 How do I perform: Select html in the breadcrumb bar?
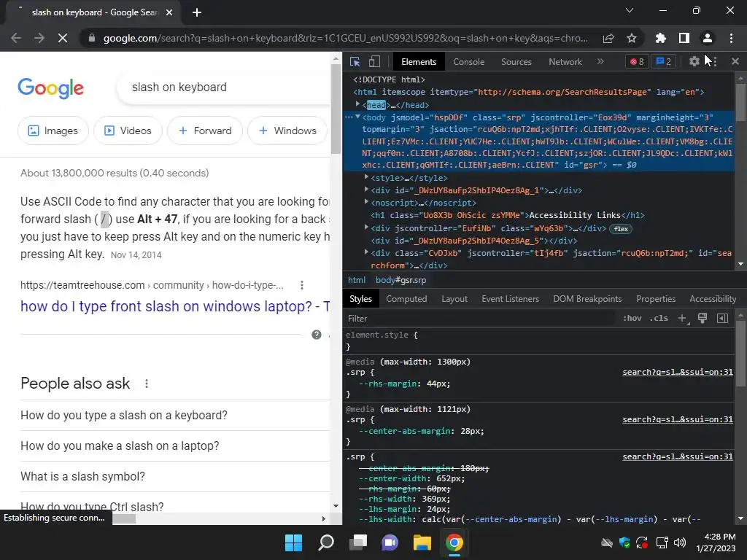pyautogui.click(x=356, y=280)
